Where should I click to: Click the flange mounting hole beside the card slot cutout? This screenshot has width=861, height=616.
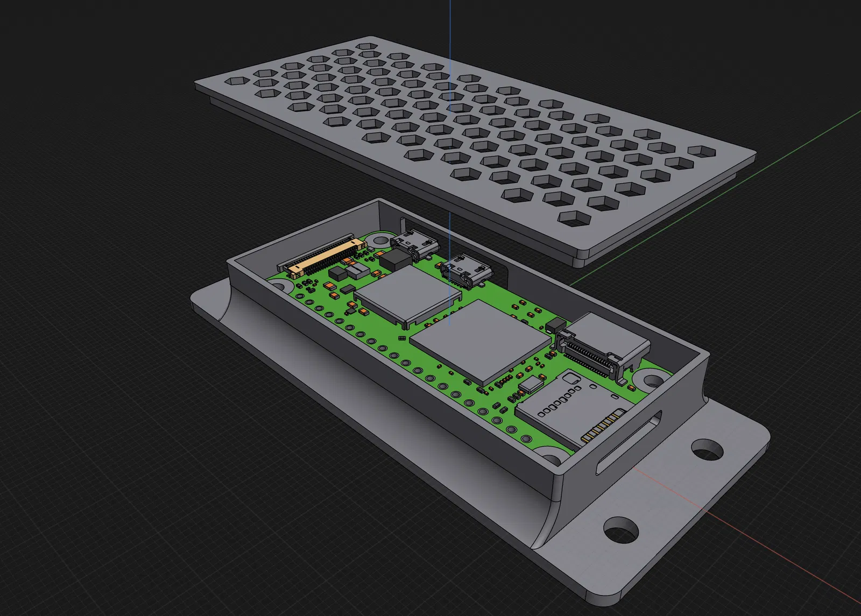pyautogui.click(x=707, y=449)
